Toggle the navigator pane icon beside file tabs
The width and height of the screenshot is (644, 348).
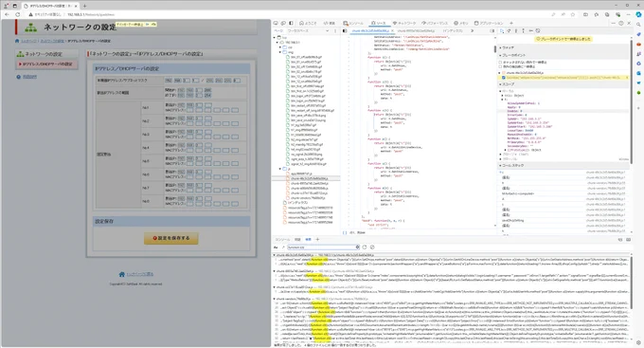point(345,30)
